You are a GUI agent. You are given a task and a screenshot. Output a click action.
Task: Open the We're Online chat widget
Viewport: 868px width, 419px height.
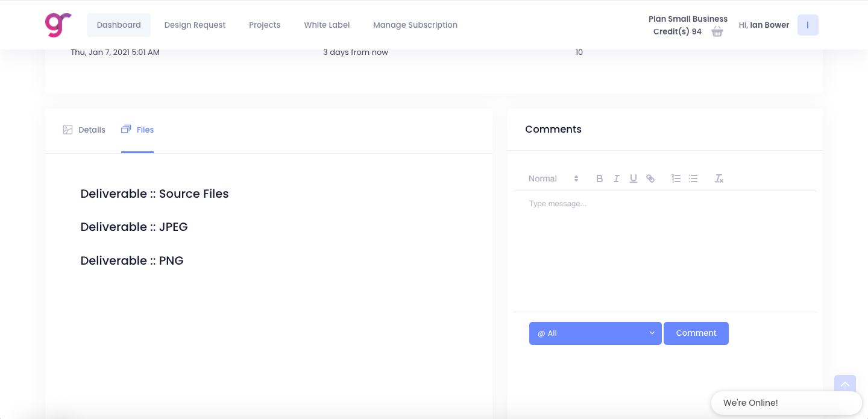pos(786,403)
